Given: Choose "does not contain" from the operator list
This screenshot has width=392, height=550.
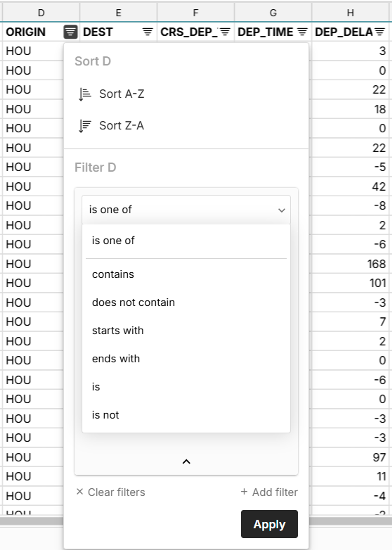Looking at the screenshot, I should [x=133, y=302].
